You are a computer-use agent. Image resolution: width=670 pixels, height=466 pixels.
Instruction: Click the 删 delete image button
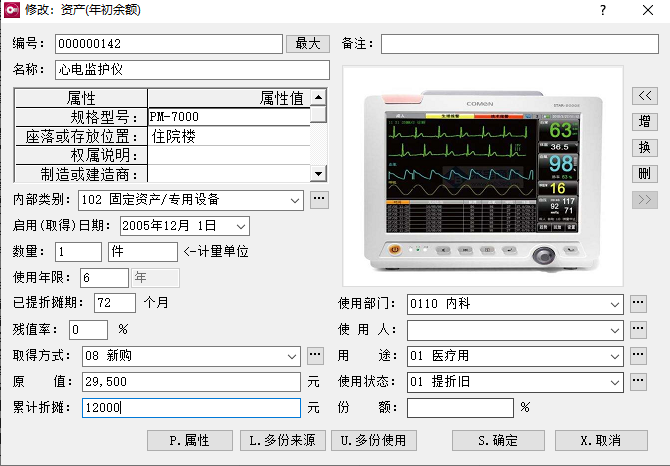pyautogui.click(x=645, y=173)
